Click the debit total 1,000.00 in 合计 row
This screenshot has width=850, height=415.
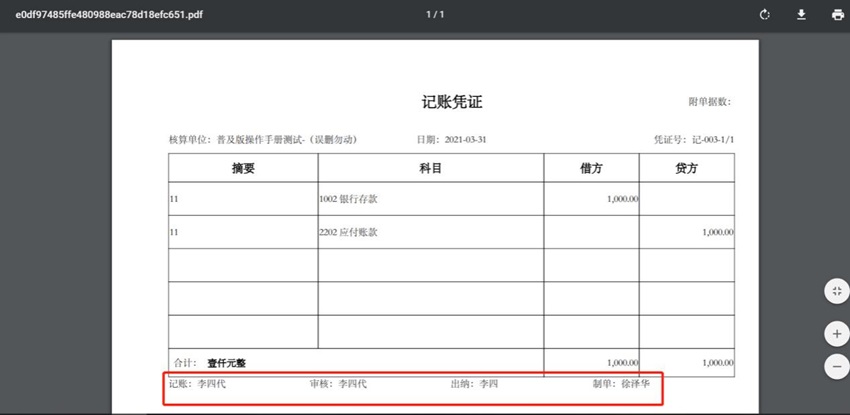click(x=622, y=363)
